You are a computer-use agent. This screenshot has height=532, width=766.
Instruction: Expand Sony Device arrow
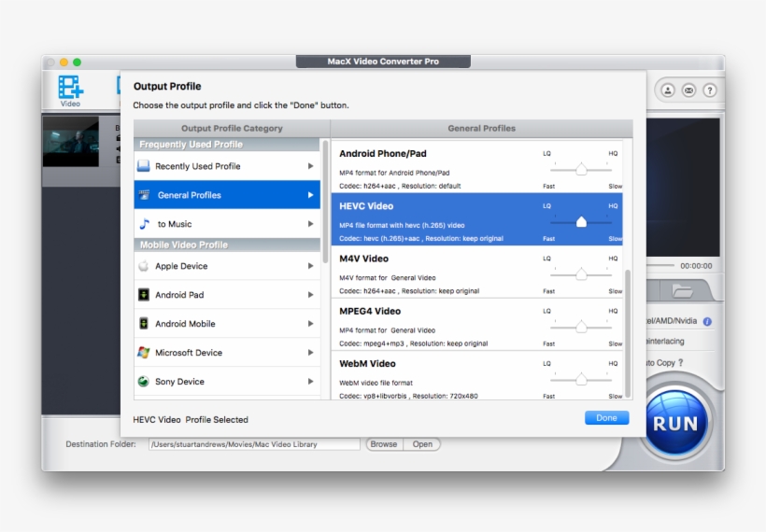310,381
